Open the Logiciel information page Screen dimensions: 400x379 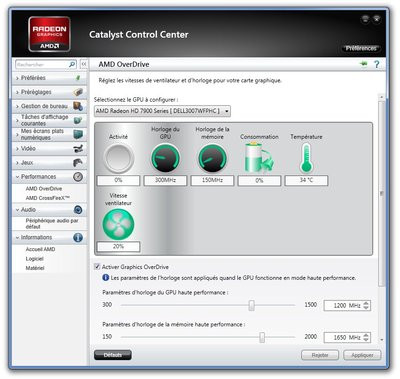point(34,259)
